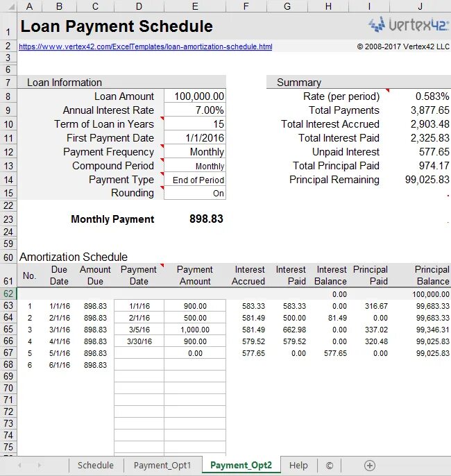
Task: Select principal paid value 316.67
Action: point(376,306)
